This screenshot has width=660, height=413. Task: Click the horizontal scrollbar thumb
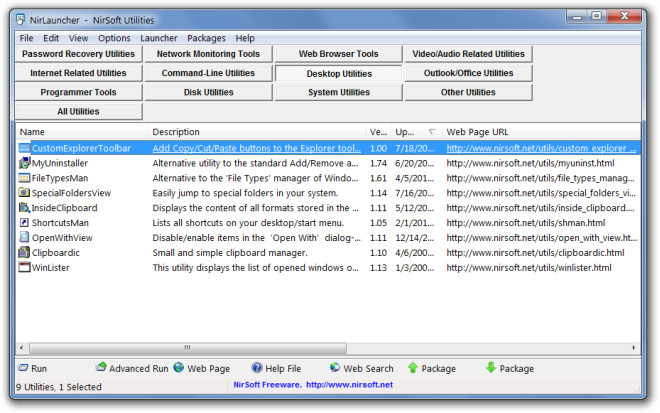188,348
